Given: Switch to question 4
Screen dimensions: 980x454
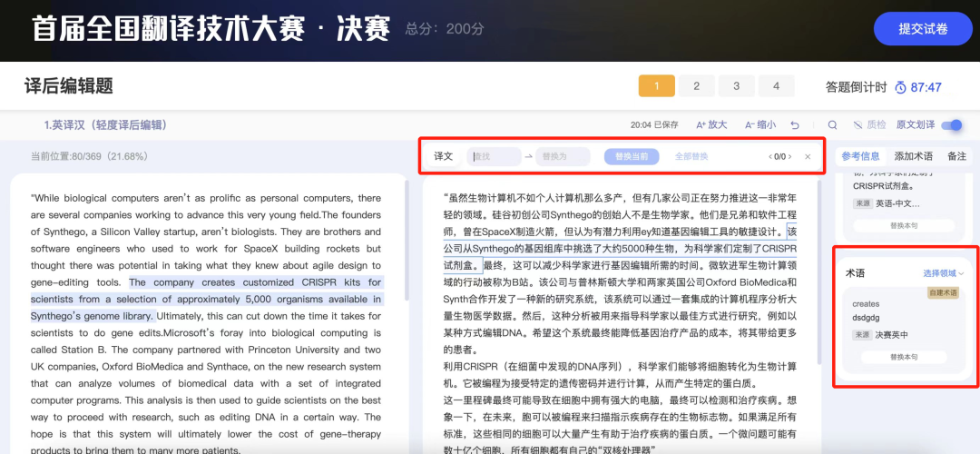Looking at the screenshot, I should click(776, 86).
